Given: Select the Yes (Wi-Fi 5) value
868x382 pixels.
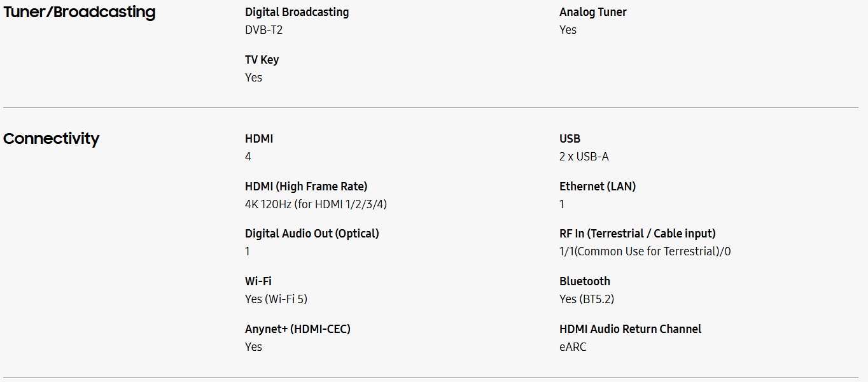Looking at the screenshot, I should point(276,299).
